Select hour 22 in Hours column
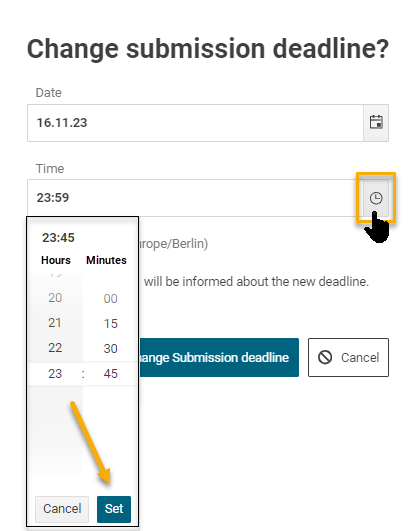This screenshot has width=414, height=531. point(55,348)
